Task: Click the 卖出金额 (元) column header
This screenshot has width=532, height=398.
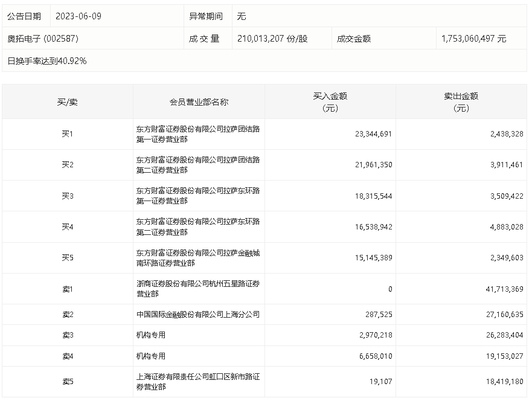Action: tap(461, 102)
